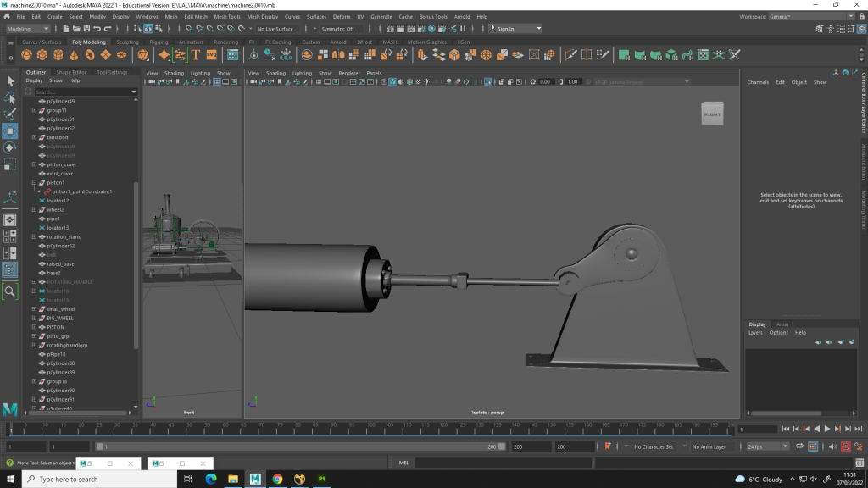Switch to the Sculpting shelf tab
Image resolution: width=868 pixels, height=488 pixels.
tap(127, 42)
